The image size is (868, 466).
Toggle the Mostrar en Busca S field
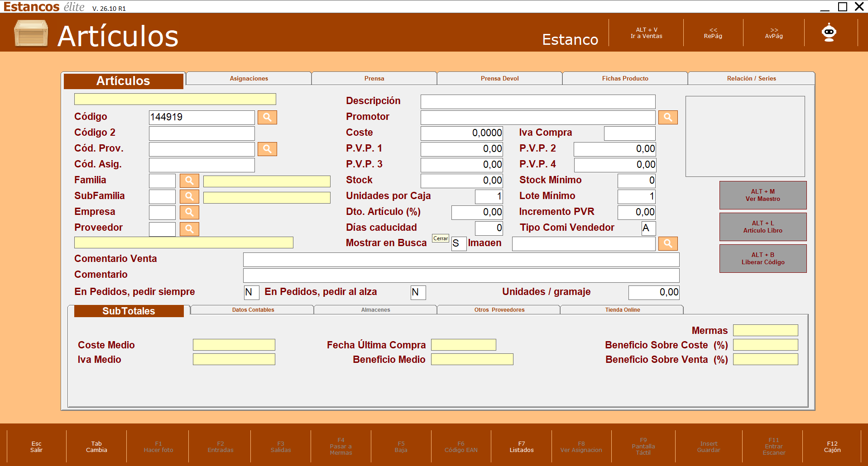coord(459,243)
